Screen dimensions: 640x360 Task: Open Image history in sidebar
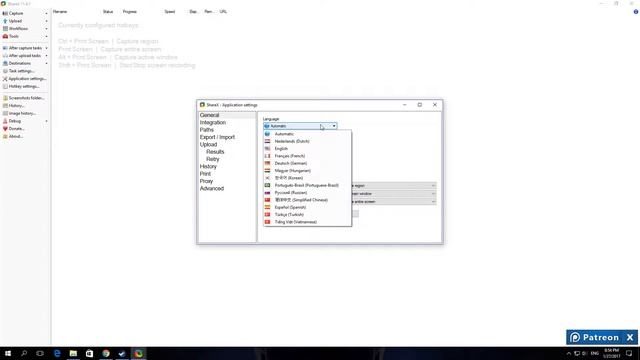[24, 113]
